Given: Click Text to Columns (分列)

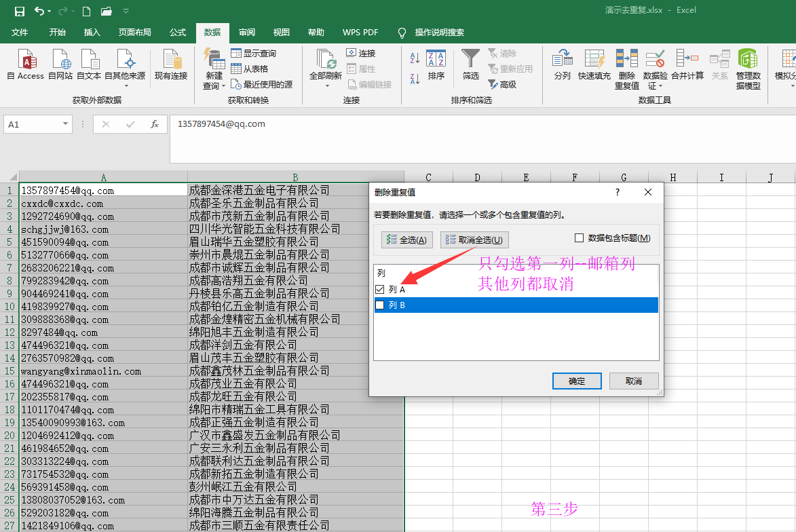Looking at the screenshot, I should 563,64.
